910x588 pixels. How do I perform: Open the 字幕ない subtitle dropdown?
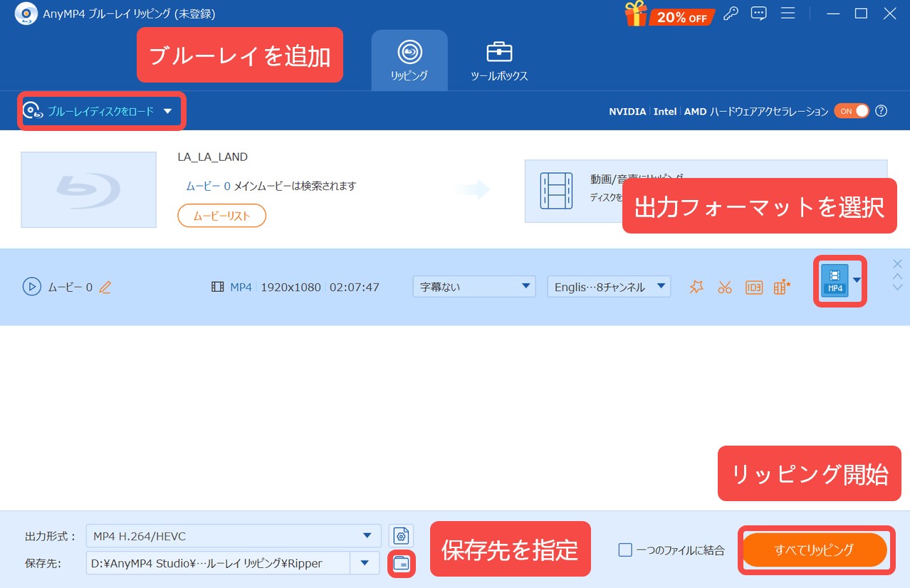click(474, 287)
